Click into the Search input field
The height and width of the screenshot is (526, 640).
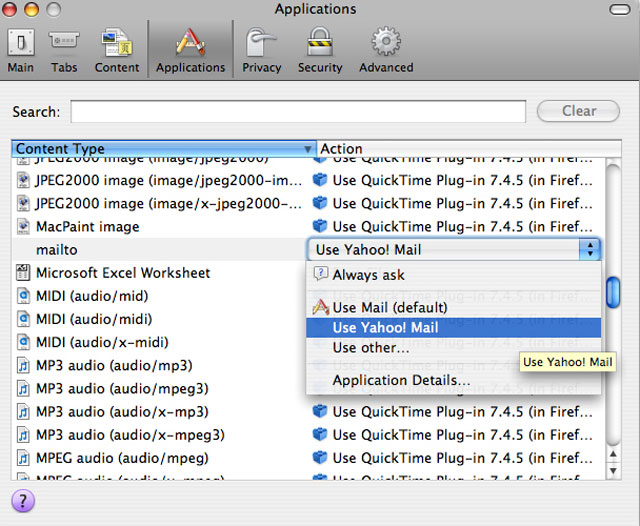[298, 111]
